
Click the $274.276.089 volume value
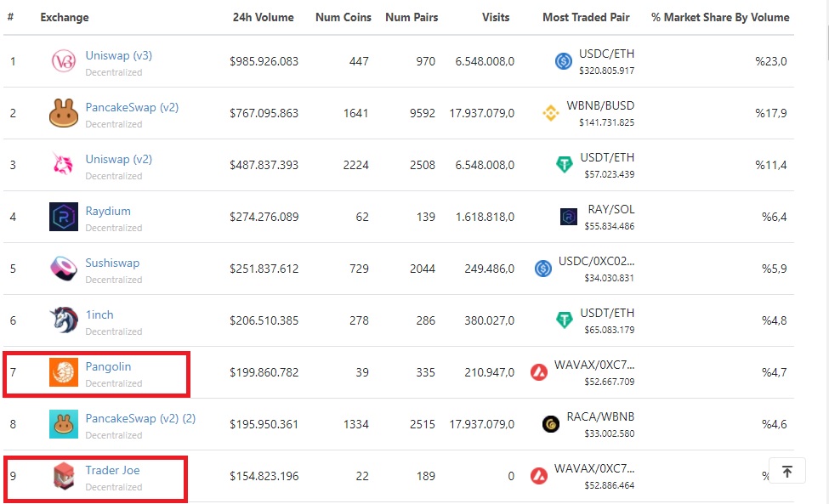[264, 217]
